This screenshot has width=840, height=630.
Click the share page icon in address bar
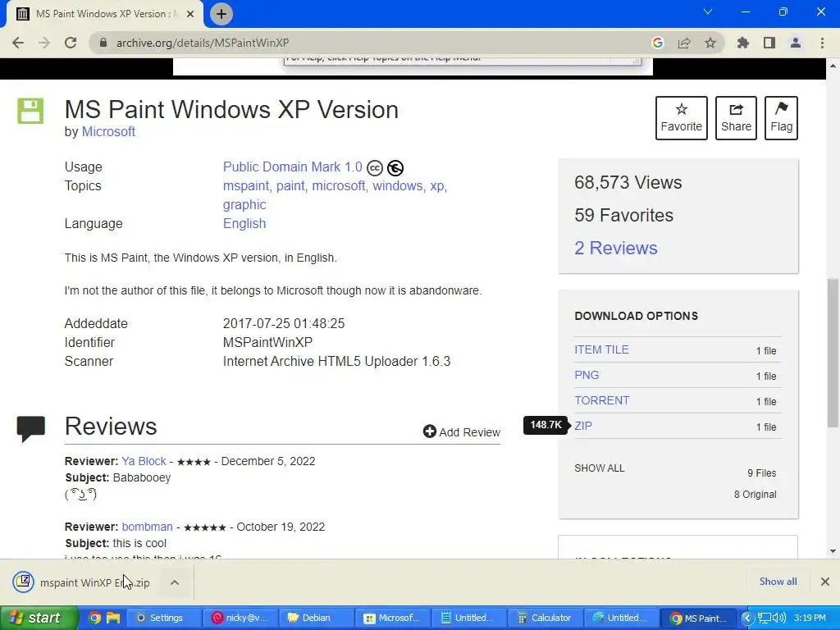coord(684,43)
